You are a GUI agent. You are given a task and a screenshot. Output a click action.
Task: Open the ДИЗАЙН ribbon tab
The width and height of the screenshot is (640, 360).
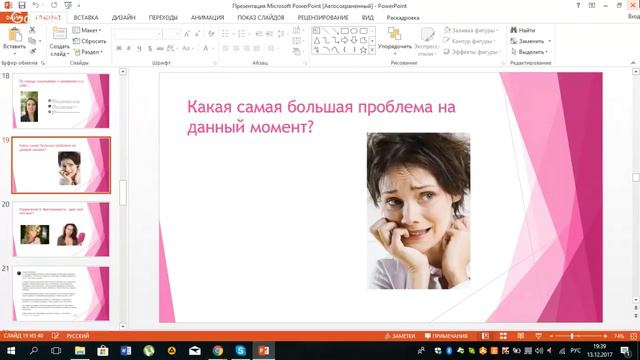coord(123,18)
